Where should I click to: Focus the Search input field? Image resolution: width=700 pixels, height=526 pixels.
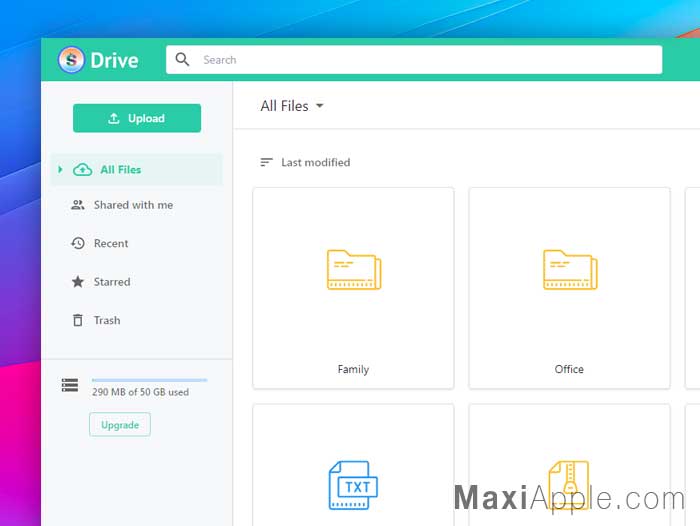tap(414, 59)
